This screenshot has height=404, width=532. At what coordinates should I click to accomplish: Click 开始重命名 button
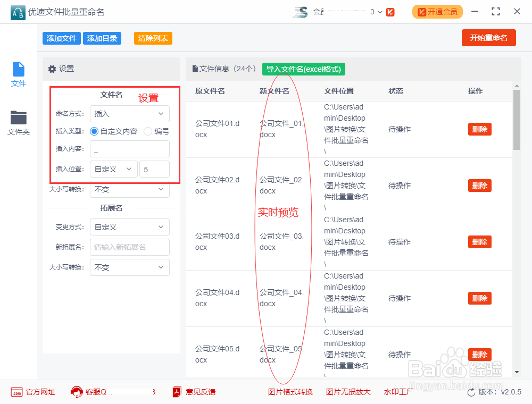click(488, 38)
